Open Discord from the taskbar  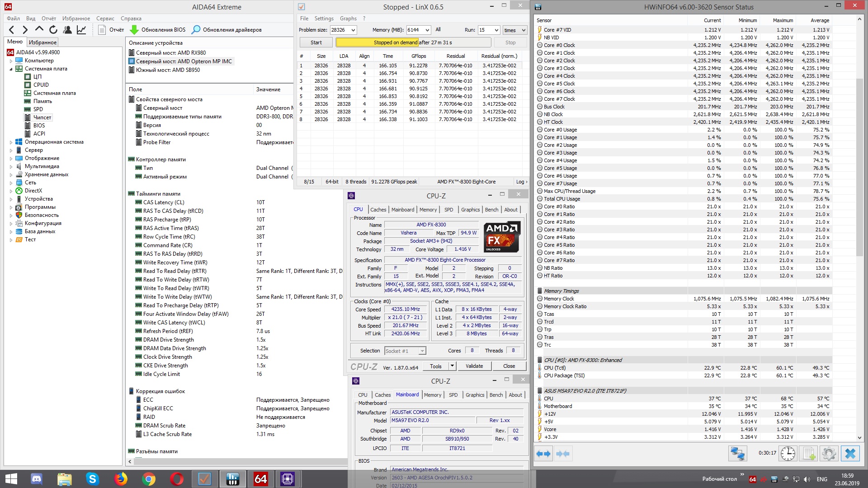[x=36, y=479]
